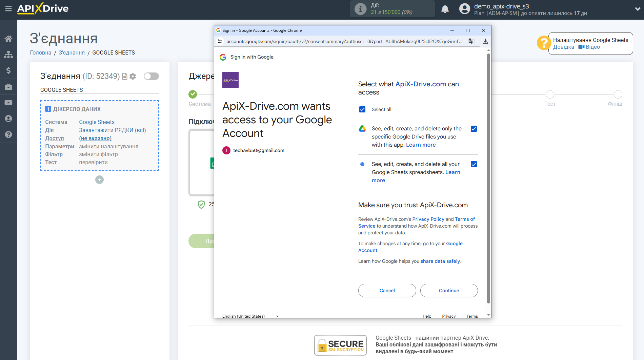Click the connection settings gear icon
The image size is (644, 360).
click(133, 77)
